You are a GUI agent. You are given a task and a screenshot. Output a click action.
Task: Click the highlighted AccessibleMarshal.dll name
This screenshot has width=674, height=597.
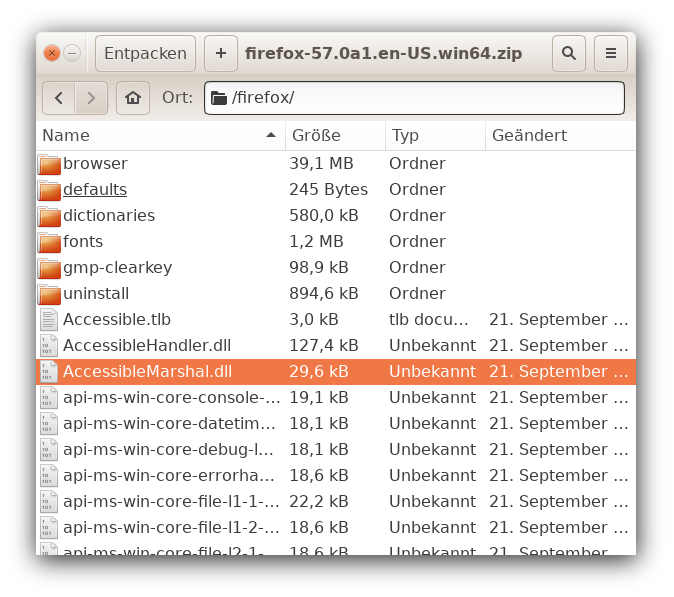tap(147, 372)
